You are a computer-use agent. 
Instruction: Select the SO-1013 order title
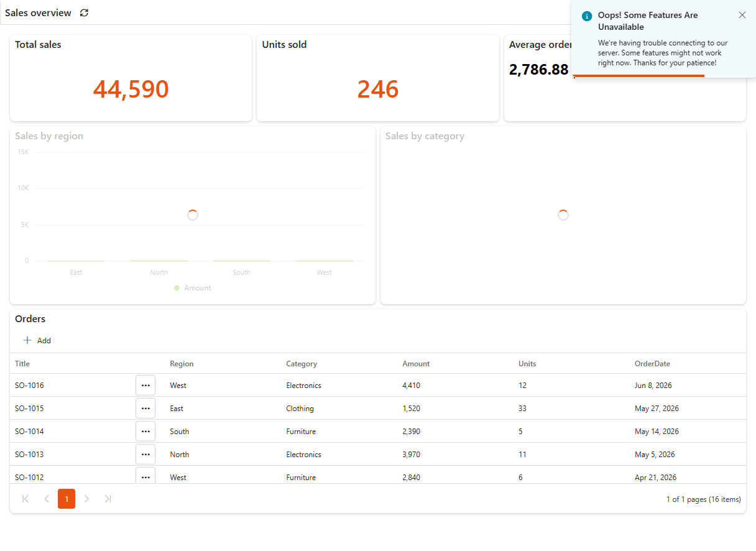(29, 455)
